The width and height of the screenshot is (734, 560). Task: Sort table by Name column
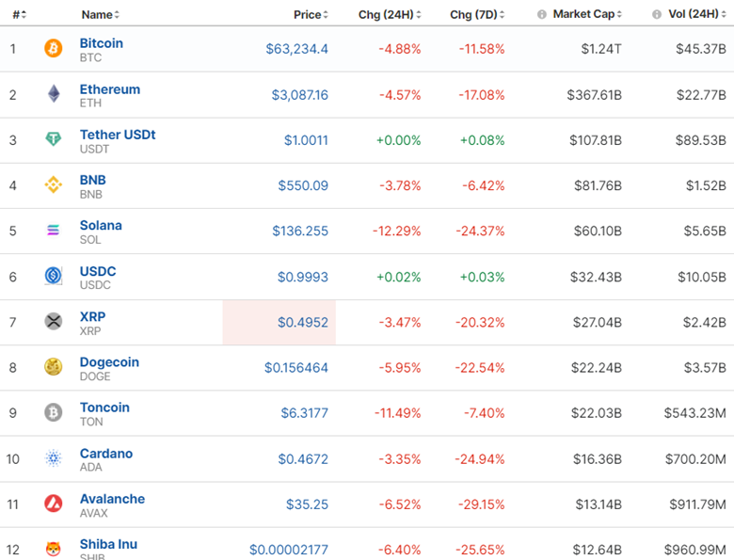[x=101, y=14]
